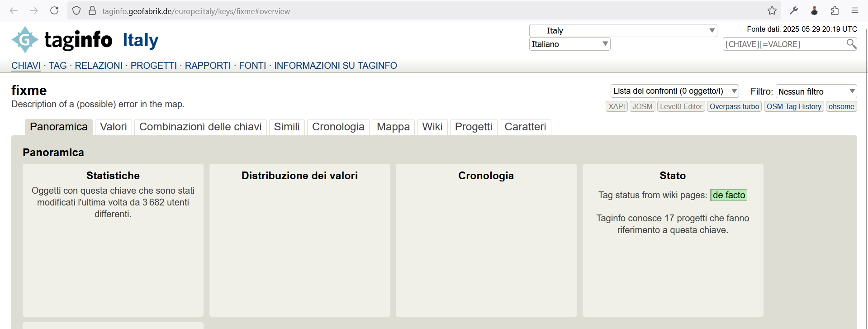Select the Panoramica tab
This screenshot has height=329, width=868.
click(59, 127)
